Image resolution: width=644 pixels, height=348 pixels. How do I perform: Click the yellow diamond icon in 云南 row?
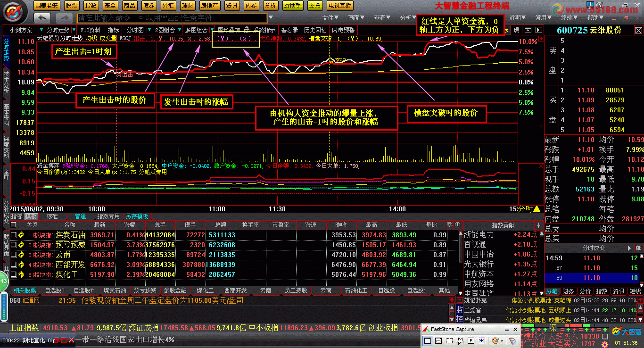(21, 255)
